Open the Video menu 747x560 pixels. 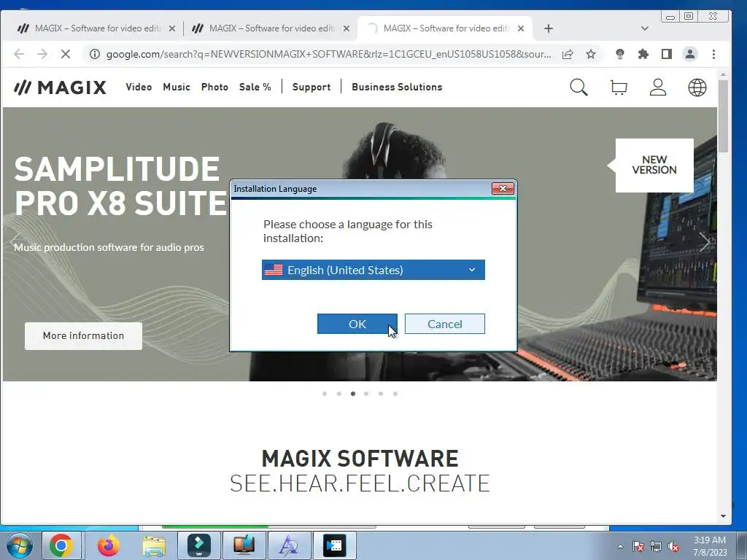pos(139,87)
